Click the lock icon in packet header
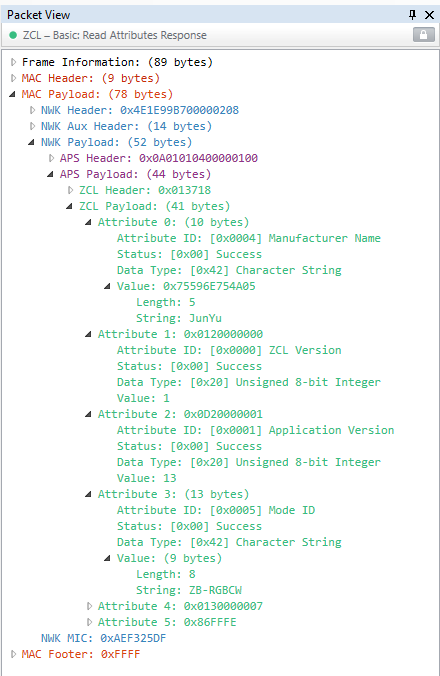The image size is (440, 676). pyautogui.click(x=423, y=34)
